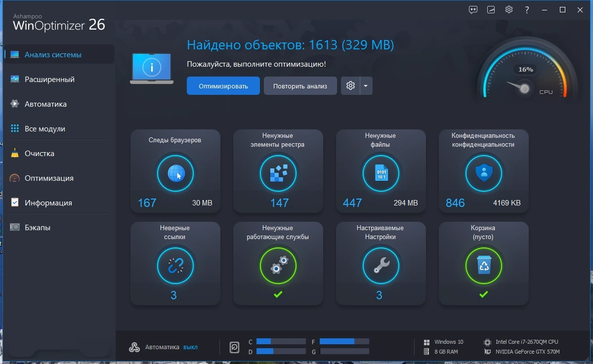Select Оптимизация in the sidebar

59,178
